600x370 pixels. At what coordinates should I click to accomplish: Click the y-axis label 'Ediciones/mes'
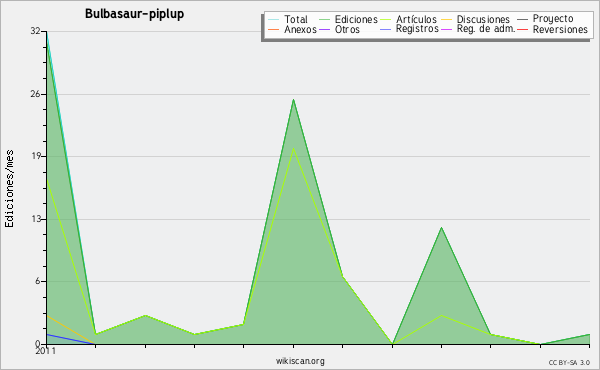[9, 189]
